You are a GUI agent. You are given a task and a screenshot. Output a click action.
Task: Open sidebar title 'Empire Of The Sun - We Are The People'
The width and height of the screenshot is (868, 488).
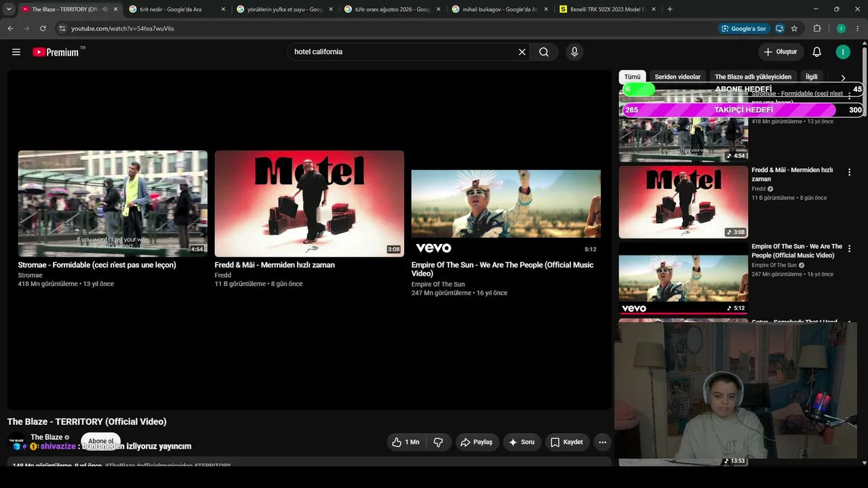pyautogui.click(x=797, y=251)
